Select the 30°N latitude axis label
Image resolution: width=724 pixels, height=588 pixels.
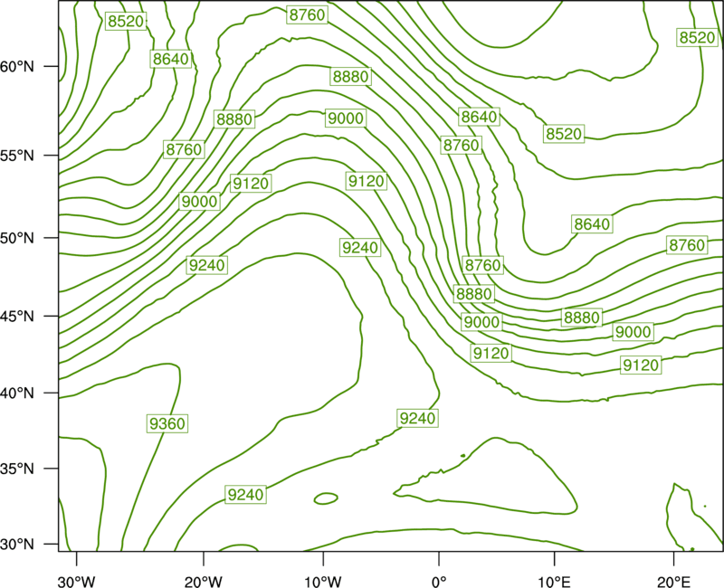(17, 545)
